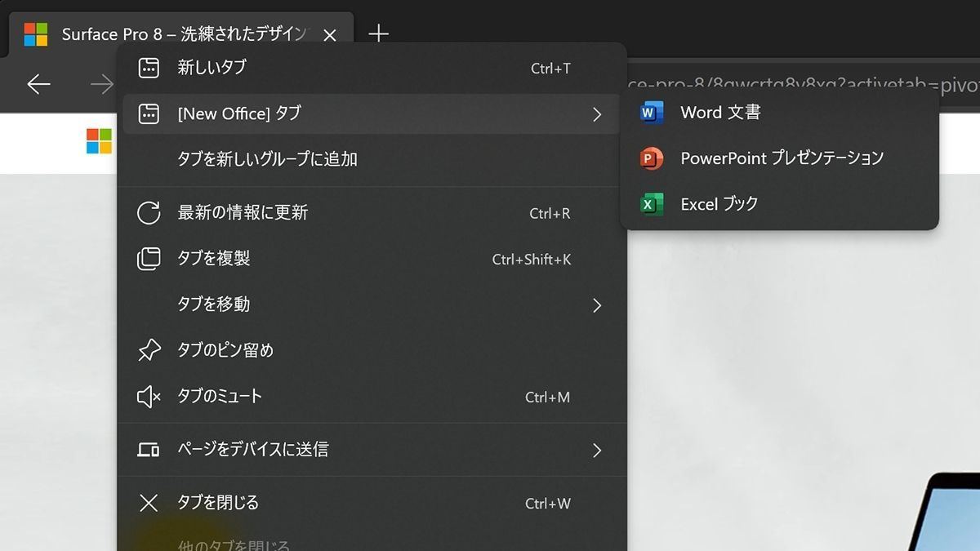This screenshot has width=980, height=551.
Task: Select 新しいタブ menu entry
Action: tap(372, 68)
